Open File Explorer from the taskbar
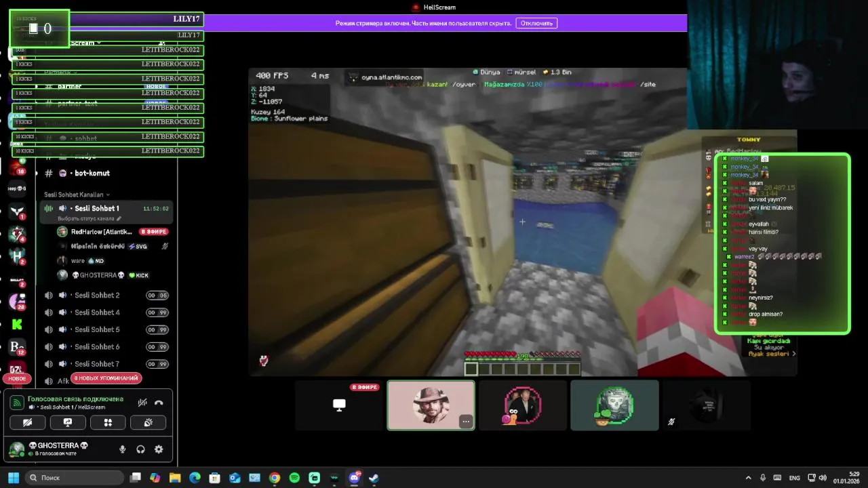Screen dimensions: 868x488 (x=175, y=478)
